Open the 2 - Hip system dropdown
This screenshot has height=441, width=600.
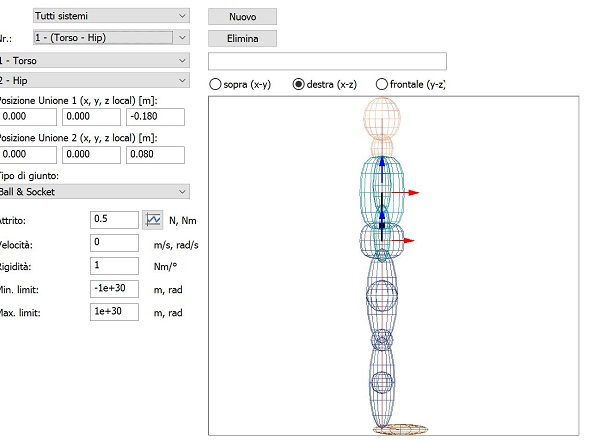coord(93,81)
